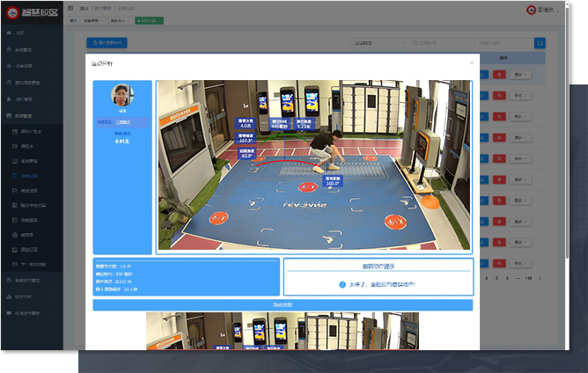Click the student avatar photo in dialog
Screen dimensions: 588x373
click(122, 95)
